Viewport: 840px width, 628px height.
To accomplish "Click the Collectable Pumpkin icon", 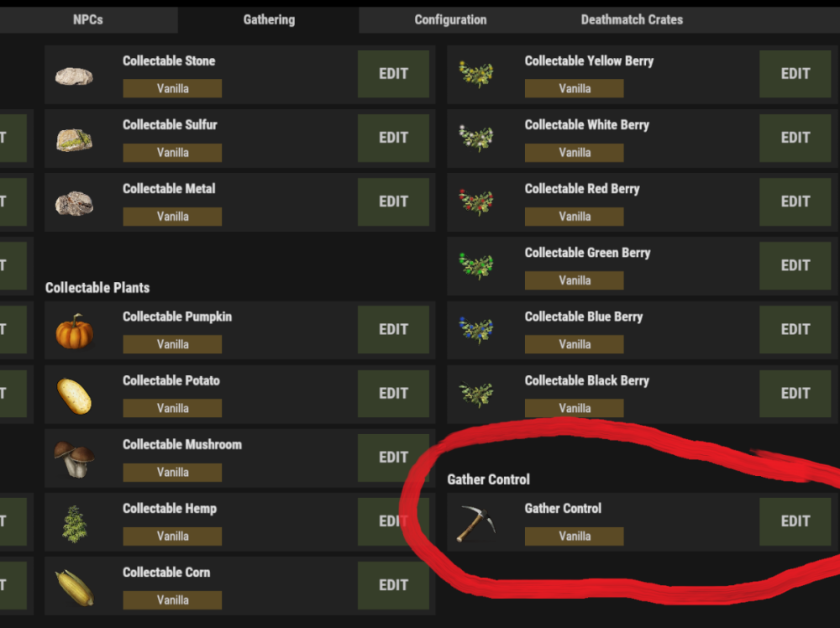I will pos(74,331).
